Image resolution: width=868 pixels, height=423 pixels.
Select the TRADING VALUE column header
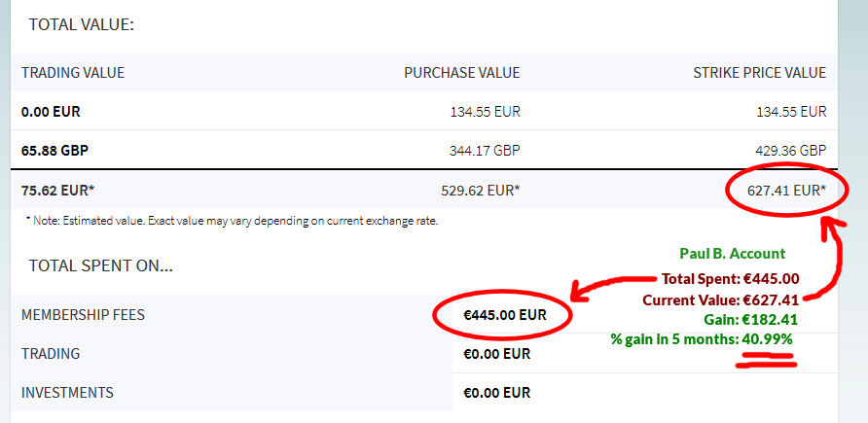pyautogui.click(x=73, y=72)
